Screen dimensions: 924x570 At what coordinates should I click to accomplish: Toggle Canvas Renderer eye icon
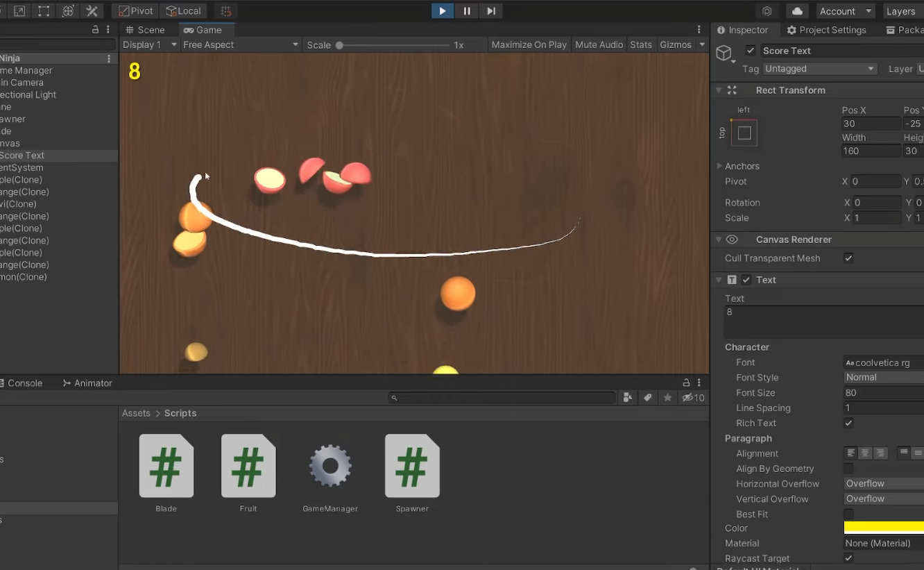click(x=732, y=240)
